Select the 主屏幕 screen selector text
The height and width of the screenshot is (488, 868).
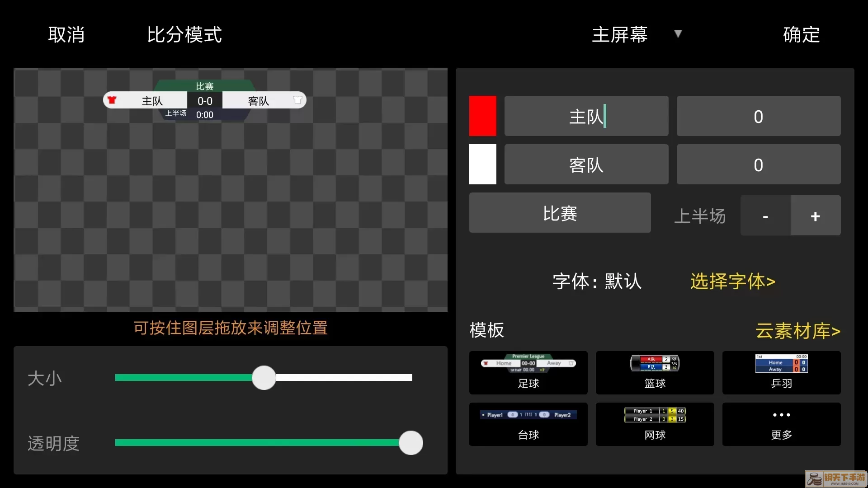[x=620, y=35]
